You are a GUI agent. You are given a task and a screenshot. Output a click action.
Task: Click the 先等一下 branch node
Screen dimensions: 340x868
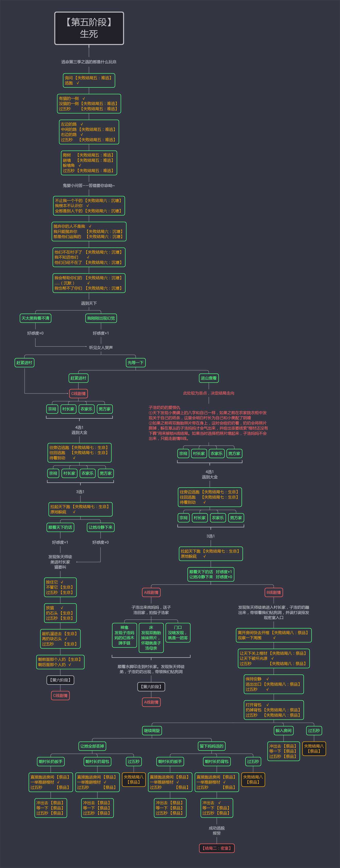(x=136, y=363)
